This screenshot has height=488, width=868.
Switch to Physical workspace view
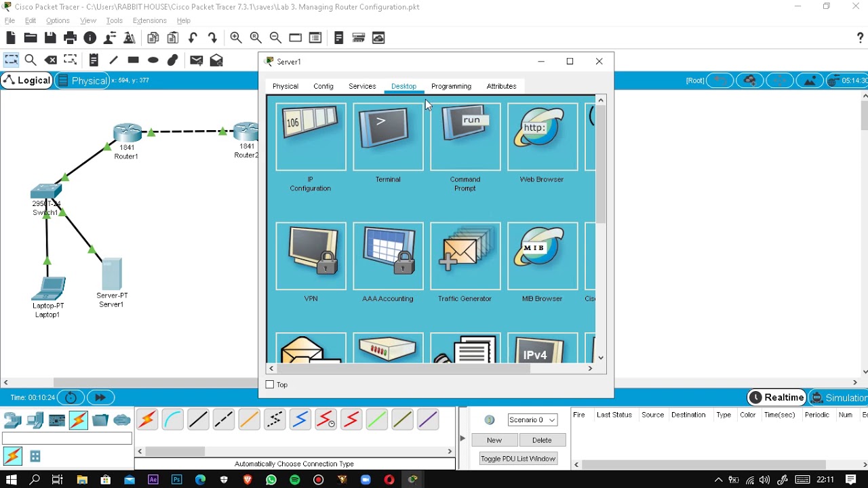click(x=82, y=81)
